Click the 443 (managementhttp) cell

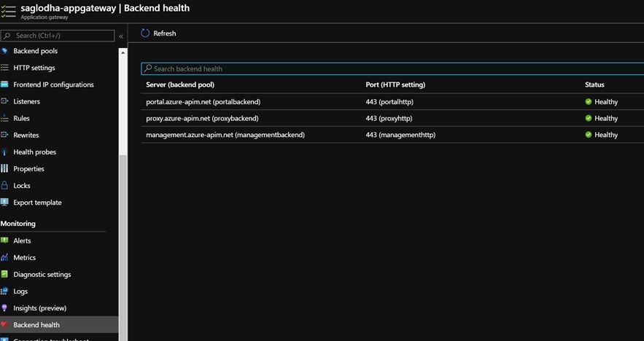point(400,135)
